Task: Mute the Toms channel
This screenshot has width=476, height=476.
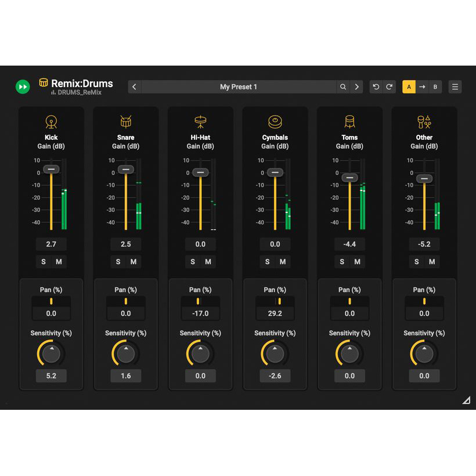Action: click(x=358, y=262)
